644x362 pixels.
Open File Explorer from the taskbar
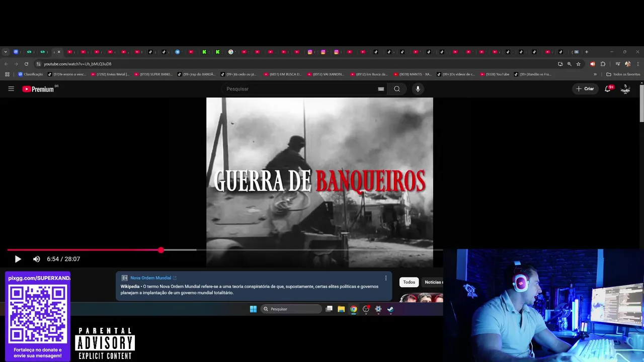point(341,309)
